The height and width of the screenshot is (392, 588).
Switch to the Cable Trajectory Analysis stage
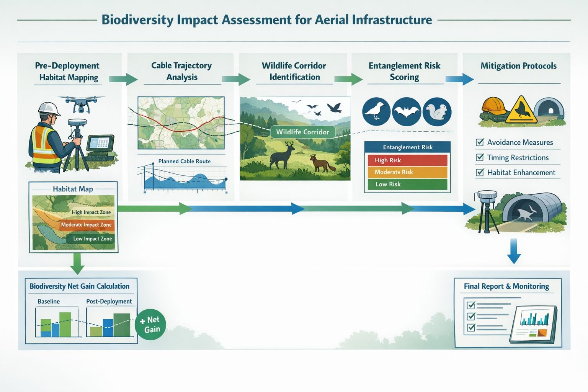tap(182, 71)
